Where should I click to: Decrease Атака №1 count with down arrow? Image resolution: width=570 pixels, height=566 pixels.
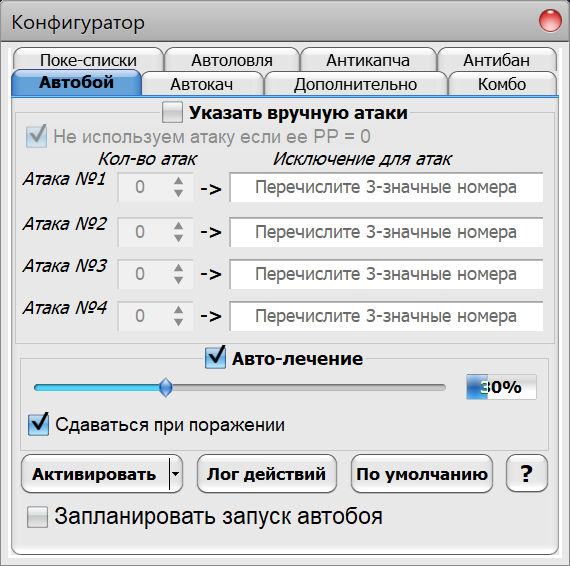tap(178, 193)
